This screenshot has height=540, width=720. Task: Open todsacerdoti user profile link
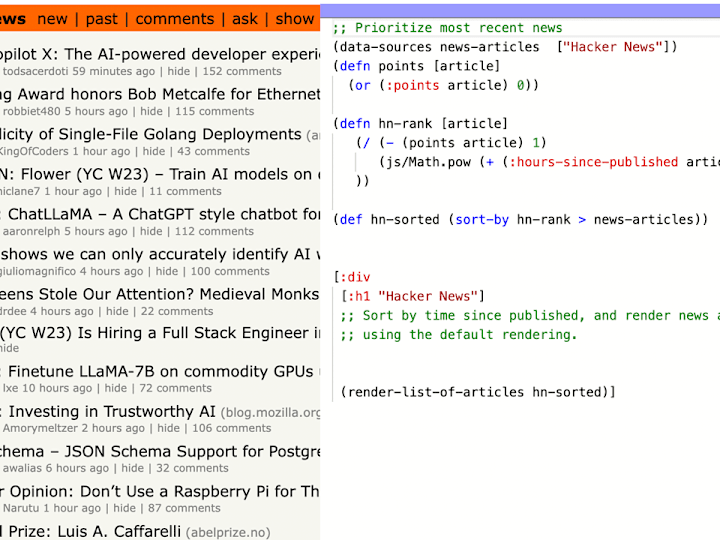pos(35,71)
